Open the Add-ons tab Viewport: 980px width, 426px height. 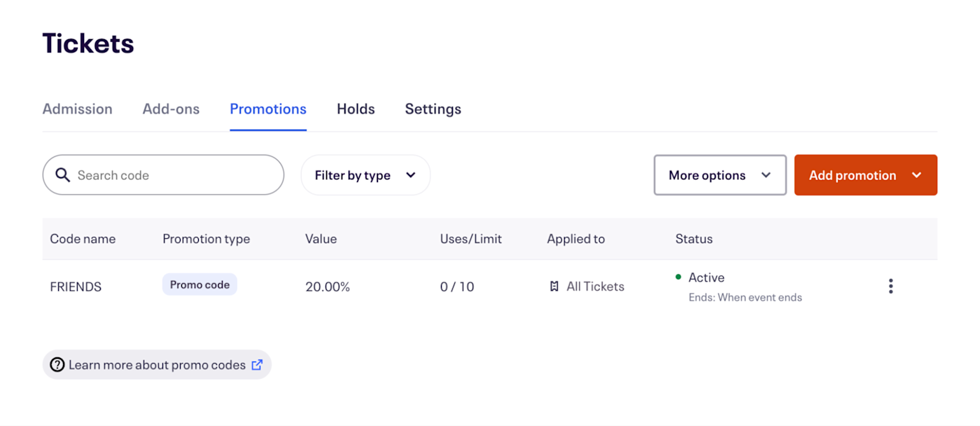171,109
